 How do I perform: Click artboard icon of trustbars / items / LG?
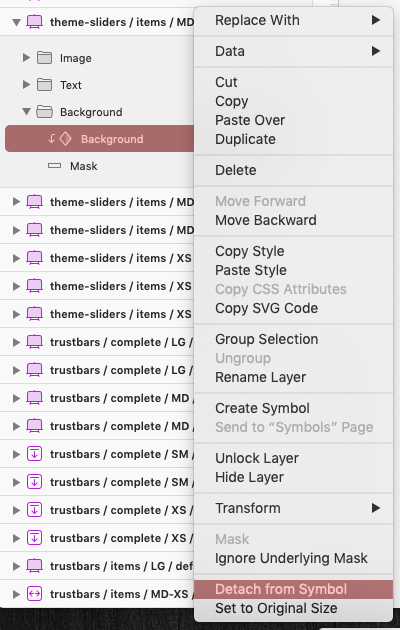tap(35, 566)
